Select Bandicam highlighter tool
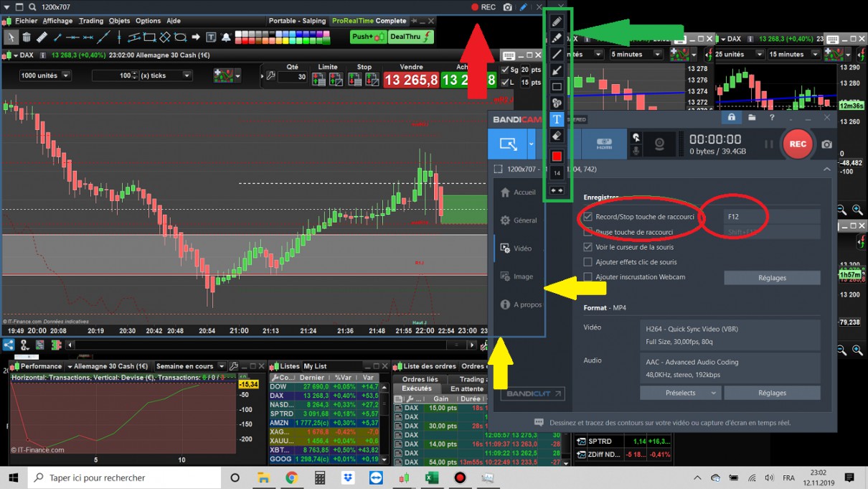This screenshot has height=489, width=868. [557, 37]
